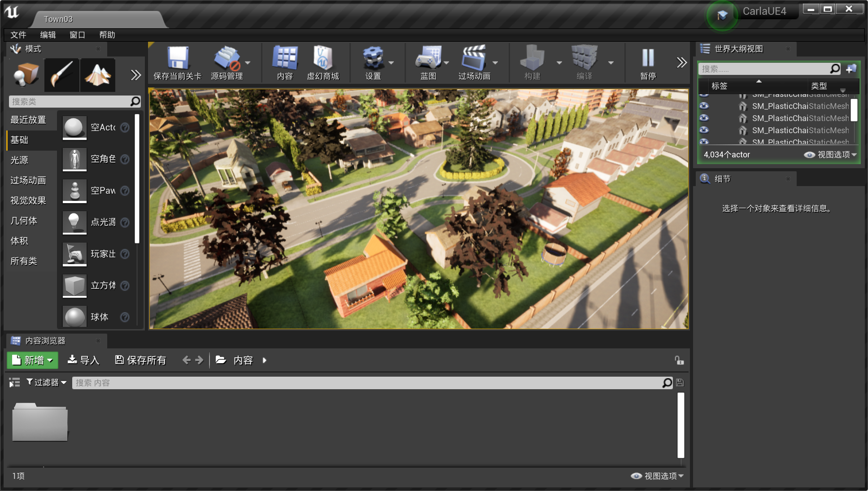This screenshot has width=868, height=491.
Task: Expand the Settings (设置) dropdown arrow
Action: (x=391, y=63)
